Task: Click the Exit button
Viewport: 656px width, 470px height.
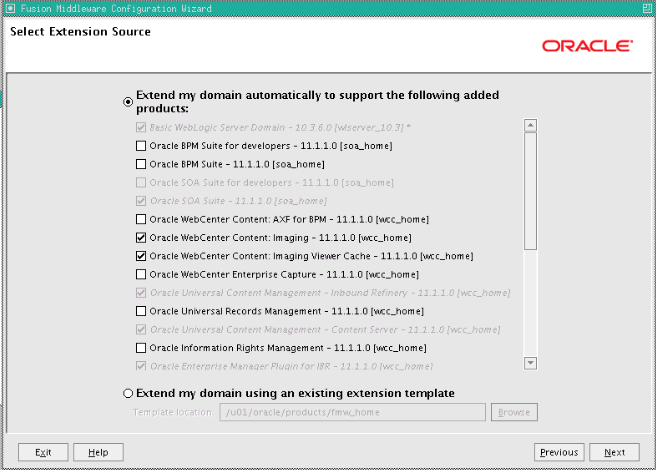Action: (43, 452)
